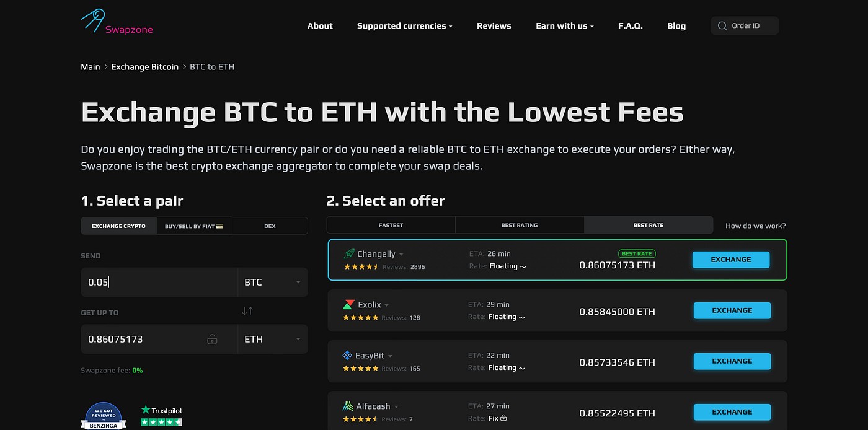The height and width of the screenshot is (430, 868).
Task: Click the Exolix logo icon
Action: point(348,305)
